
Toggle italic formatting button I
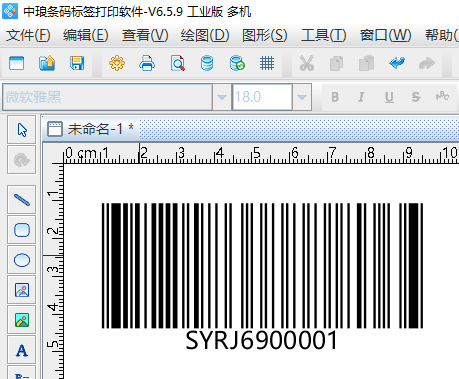point(361,97)
